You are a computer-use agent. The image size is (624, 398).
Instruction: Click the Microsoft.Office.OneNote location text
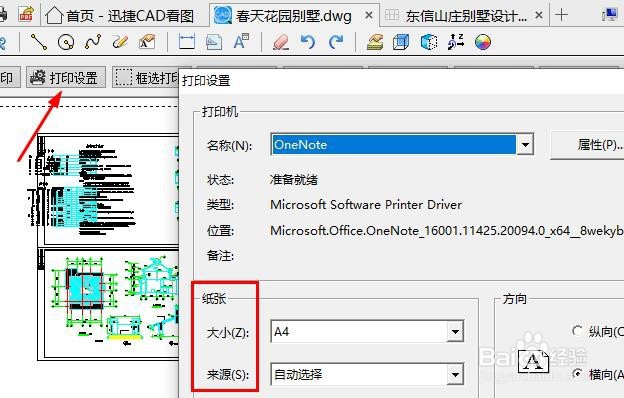447,230
